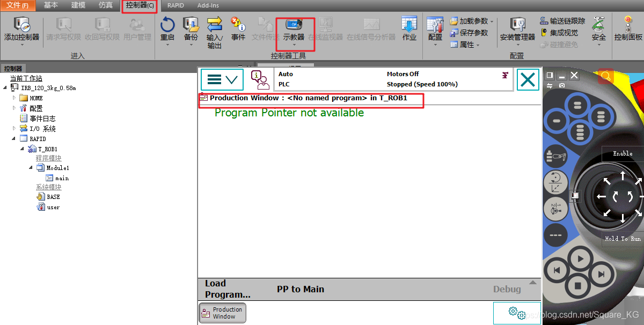The width and height of the screenshot is (644, 325).
Task: Open the 重启 (Restart) dropdown arrow
Action: (167, 45)
